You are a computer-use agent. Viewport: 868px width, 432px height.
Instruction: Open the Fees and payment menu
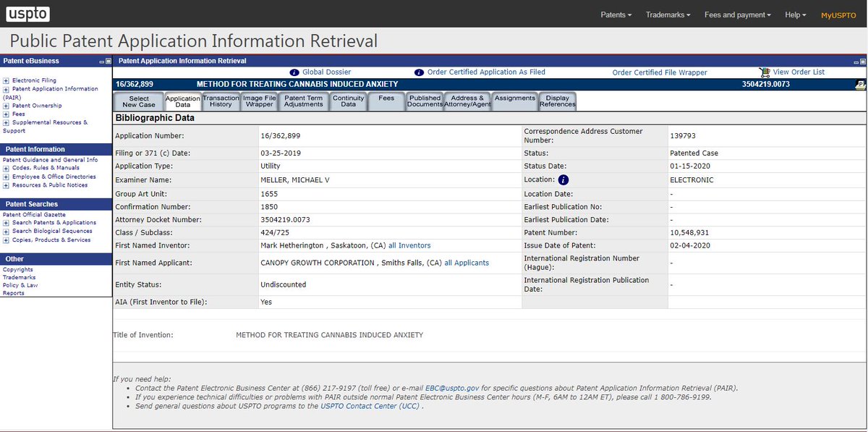point(738,14)
